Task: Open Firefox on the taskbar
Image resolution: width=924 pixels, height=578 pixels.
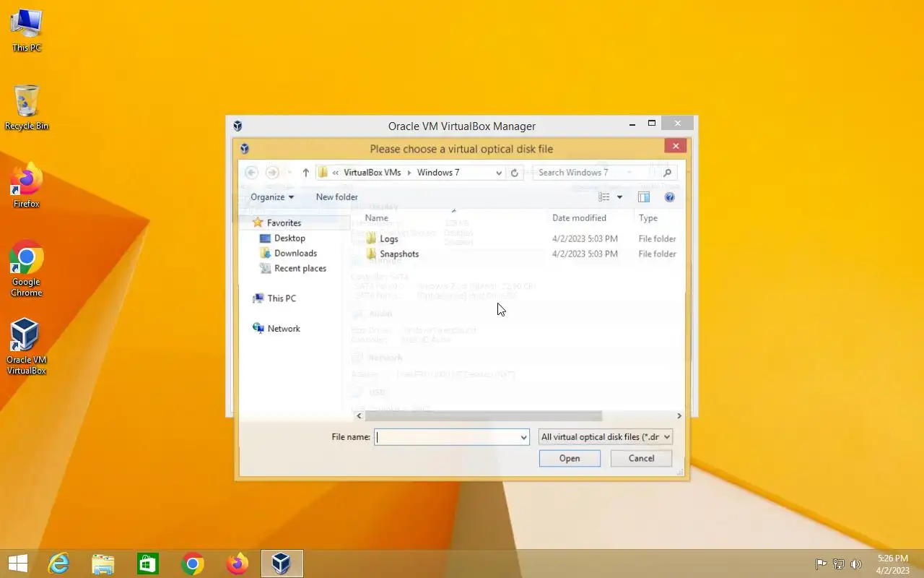Action: pyautogui.click(x=237, y=564)
